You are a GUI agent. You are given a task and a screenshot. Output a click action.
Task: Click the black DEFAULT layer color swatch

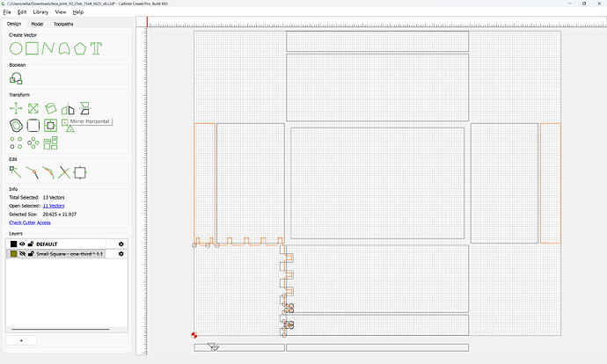[13, 244]
